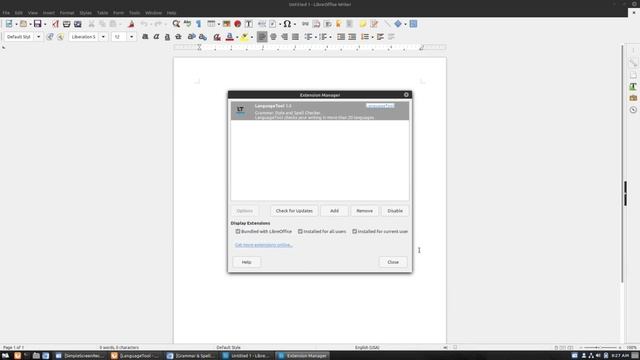
Task: Expand font color dropdown arrow
Action: pos(237,37)
